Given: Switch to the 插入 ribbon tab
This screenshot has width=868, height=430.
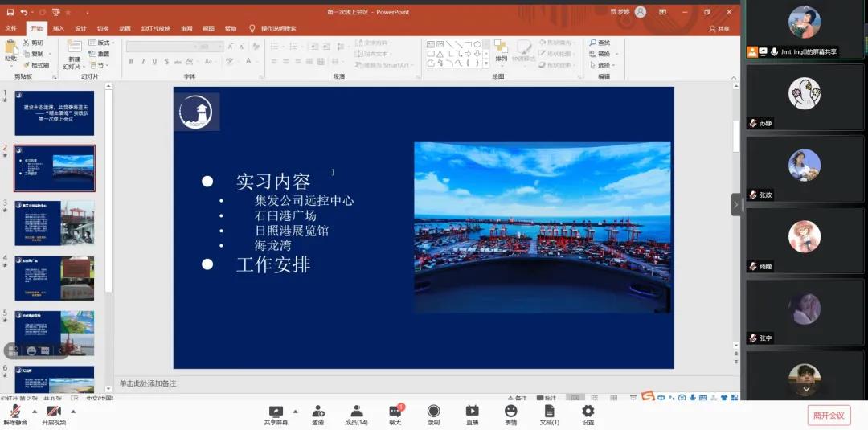Looking at the screenshot, I should [x=59, y=28].
